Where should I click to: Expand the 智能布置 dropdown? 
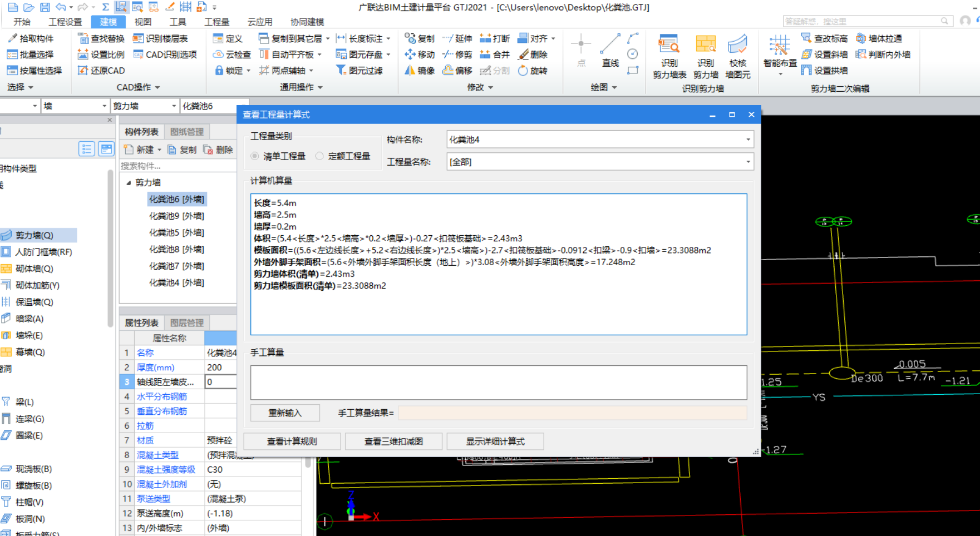click(x=780, y=74)
